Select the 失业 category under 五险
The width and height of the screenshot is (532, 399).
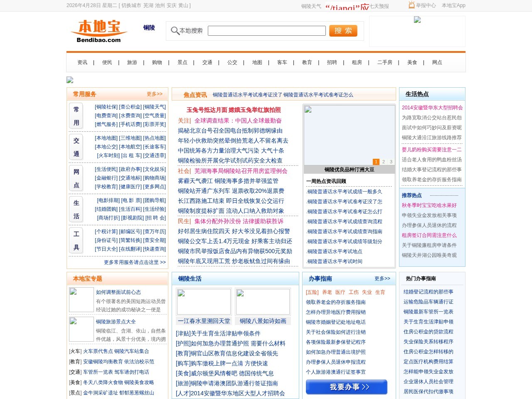tap(367, 292)
